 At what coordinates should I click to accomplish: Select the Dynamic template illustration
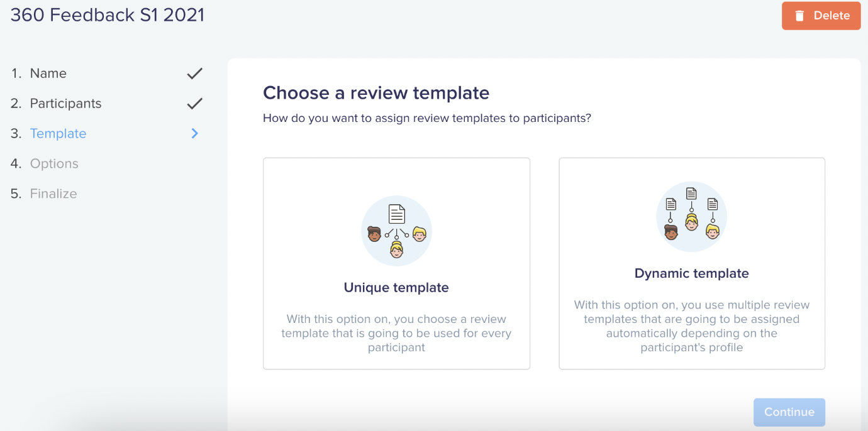pyautogui.click(x=691, y=217)
